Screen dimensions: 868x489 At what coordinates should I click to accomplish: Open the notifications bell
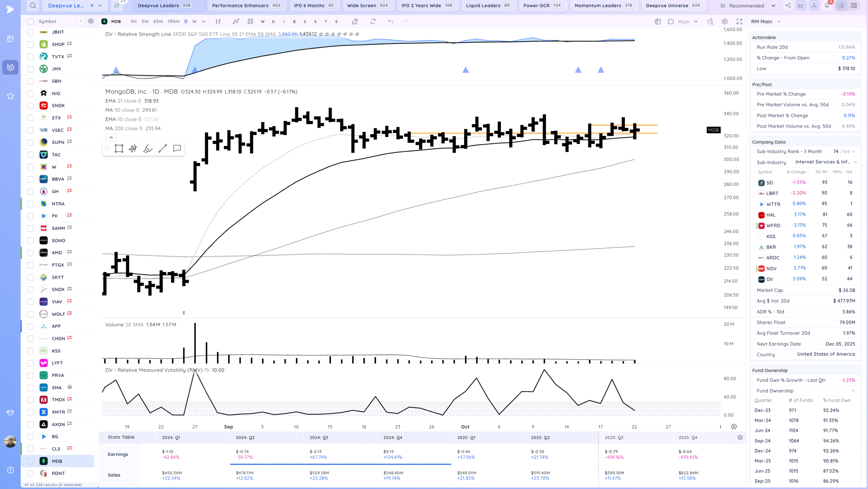(827, 6)
